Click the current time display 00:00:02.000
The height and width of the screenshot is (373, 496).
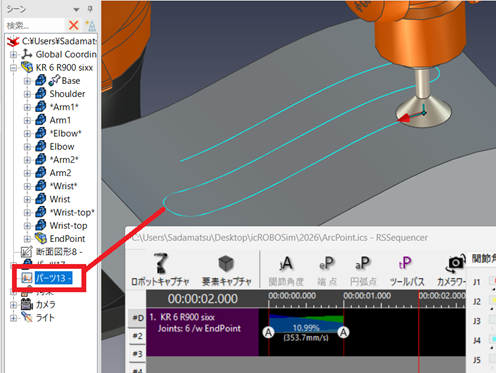[203, 299]
